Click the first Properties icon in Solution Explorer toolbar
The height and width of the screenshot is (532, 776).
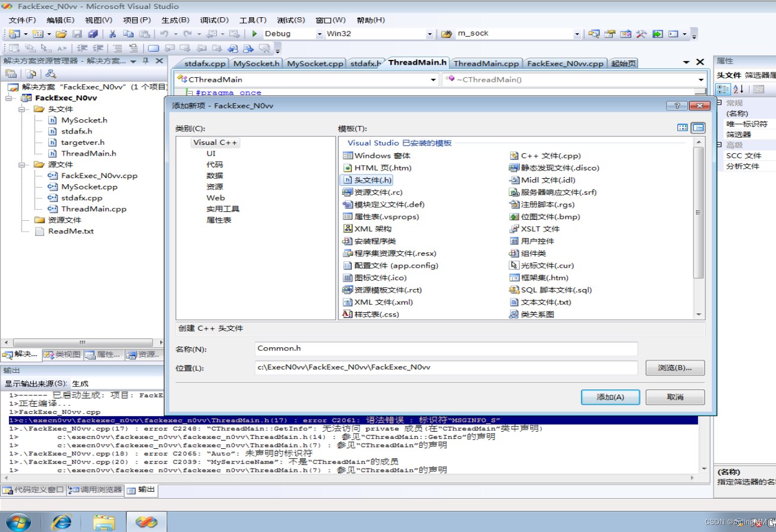pos(11,74)
